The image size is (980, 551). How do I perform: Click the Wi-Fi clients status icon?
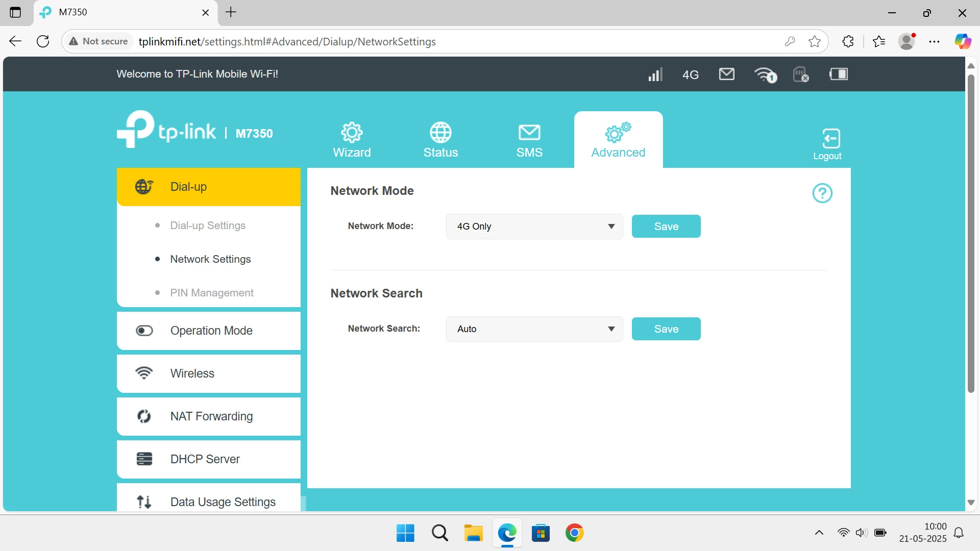(765, 75)
